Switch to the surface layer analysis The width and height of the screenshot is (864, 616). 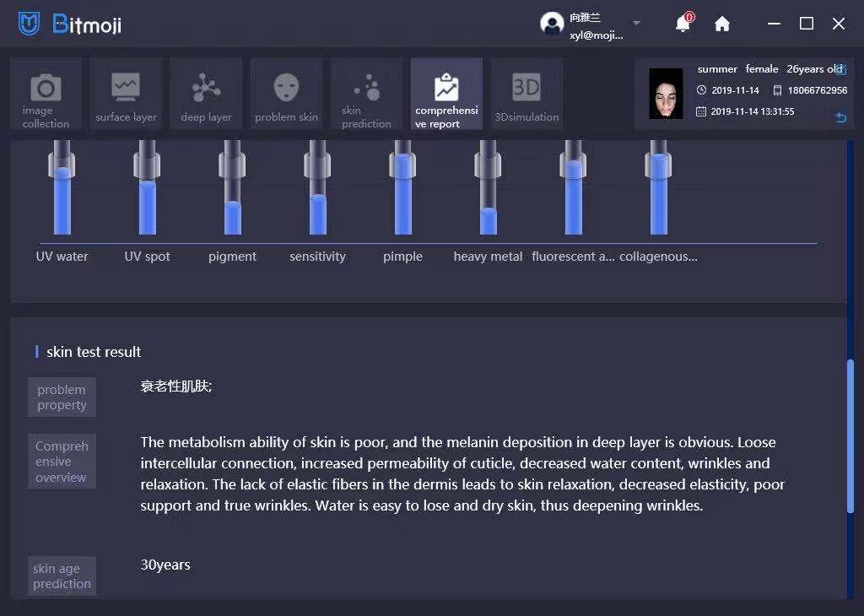click(x=126, y=95)
